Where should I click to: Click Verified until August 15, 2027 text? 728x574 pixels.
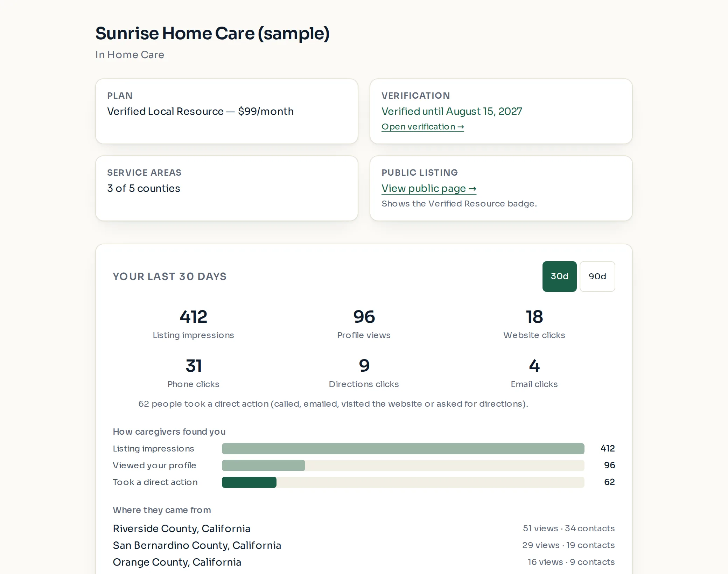451,111
